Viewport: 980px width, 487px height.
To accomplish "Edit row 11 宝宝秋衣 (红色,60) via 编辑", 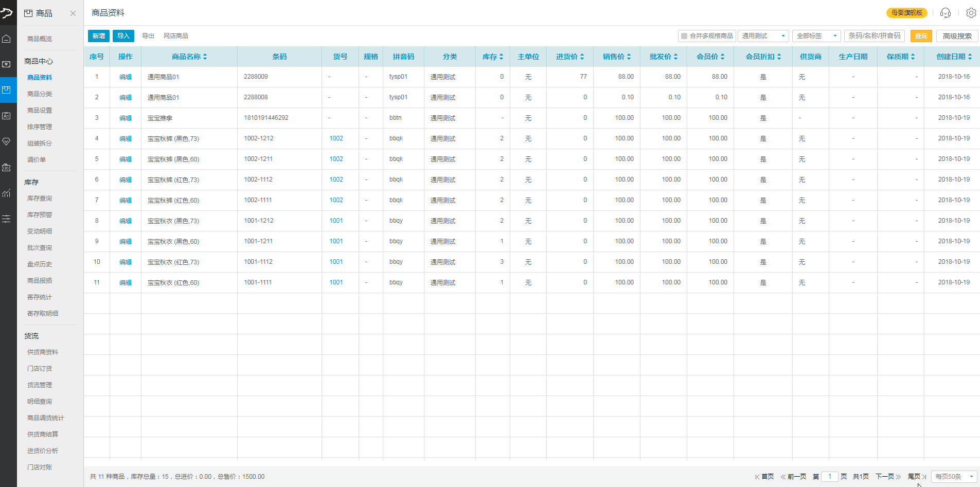I will tap(126, 283).
